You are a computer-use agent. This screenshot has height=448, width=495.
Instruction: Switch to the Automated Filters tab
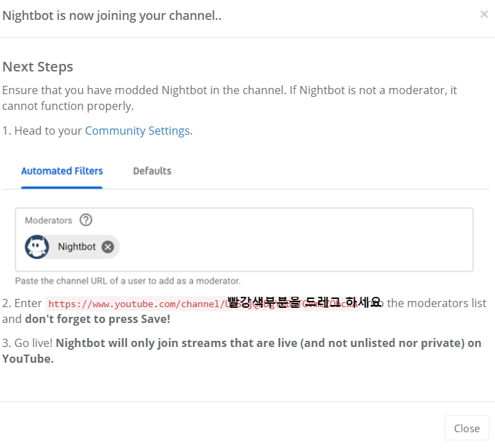point(62,171)
